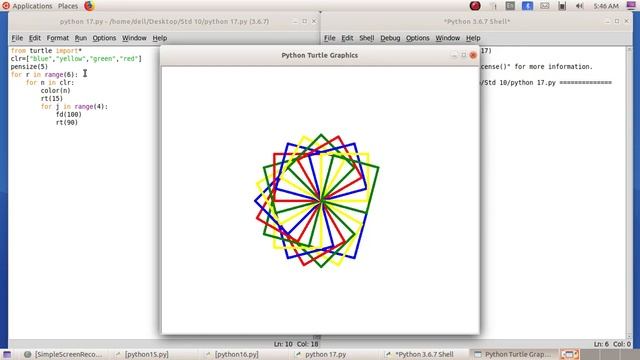Close the Python 3.6.7 Shell window
The height and width of the screenshot is (360, 640).
pos(627,21)
